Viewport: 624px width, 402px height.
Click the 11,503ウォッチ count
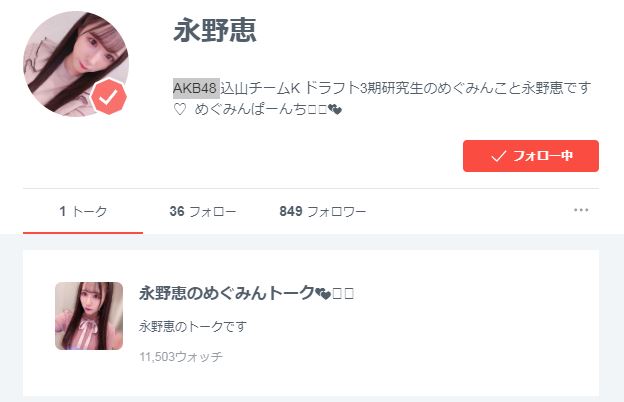tap(181, 357)
